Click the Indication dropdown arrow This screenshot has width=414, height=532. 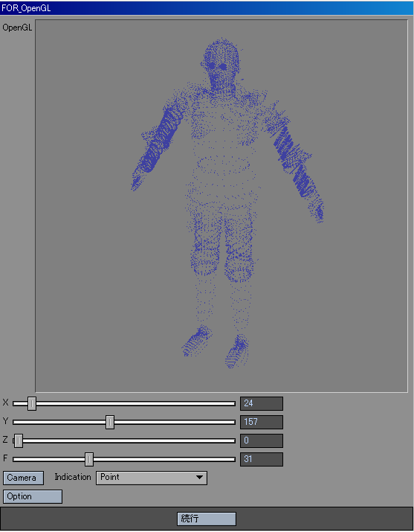tap(199, 478)
